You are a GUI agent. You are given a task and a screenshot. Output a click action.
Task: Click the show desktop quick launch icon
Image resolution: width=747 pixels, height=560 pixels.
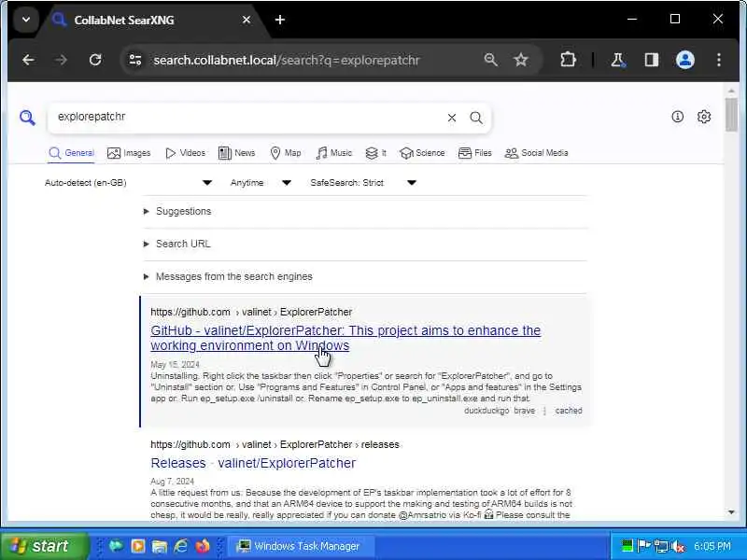[116, 546]
